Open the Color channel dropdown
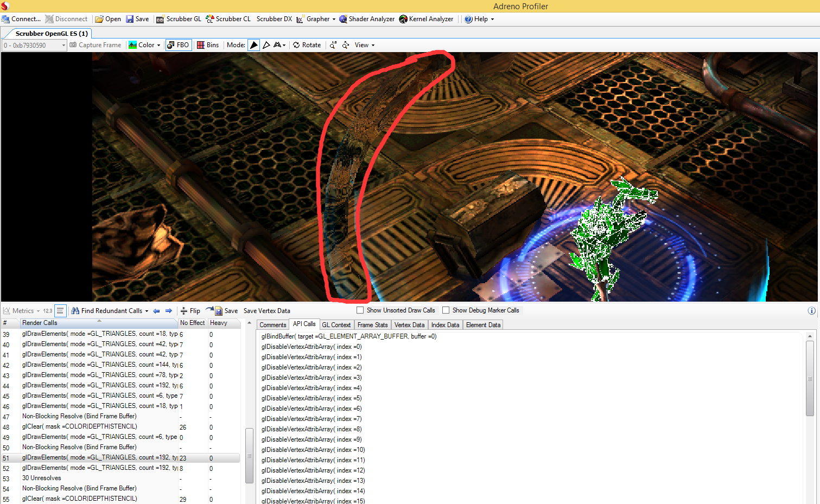This screenshot has width=820, height=504. pyautogui.click(x=145, y=45)
